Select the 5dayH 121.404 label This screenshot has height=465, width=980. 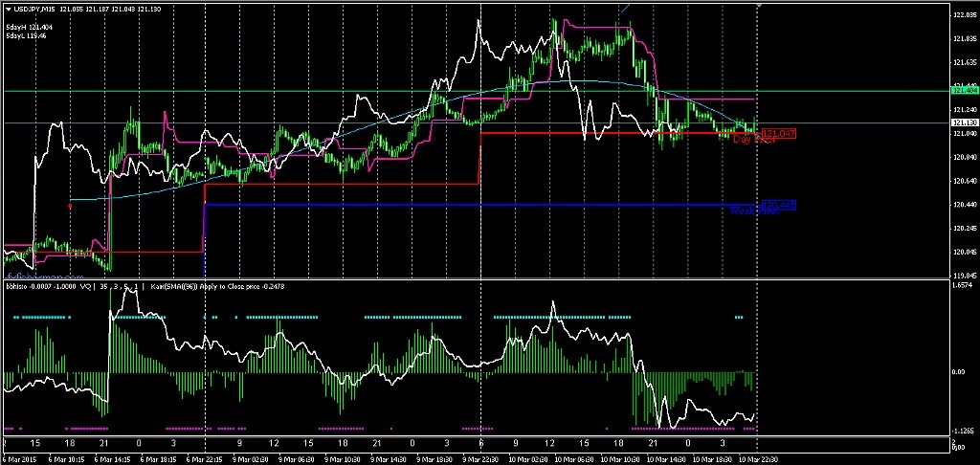click(x=30, y=27)
